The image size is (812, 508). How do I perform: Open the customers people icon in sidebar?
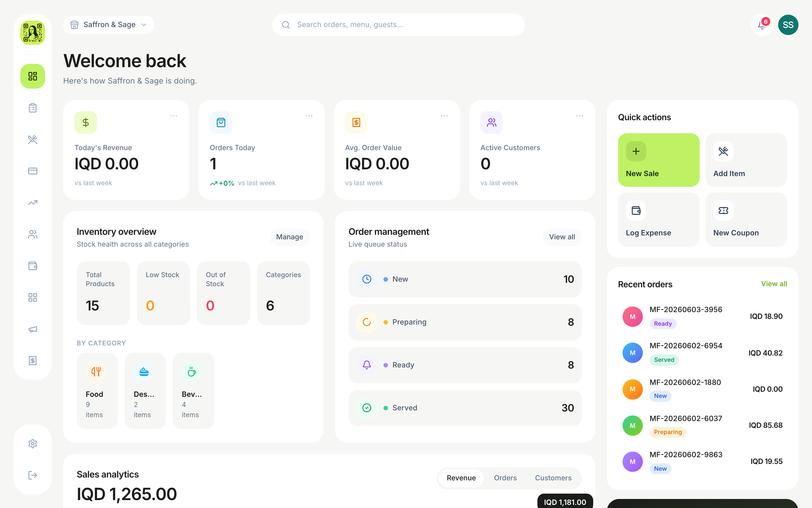(x=32, y=234)
